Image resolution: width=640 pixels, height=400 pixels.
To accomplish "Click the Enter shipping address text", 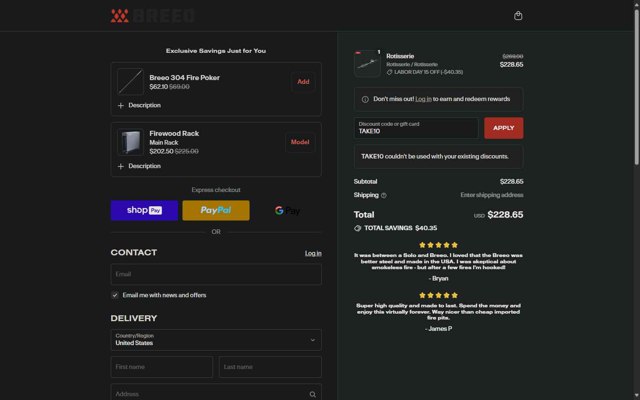I will [492, 195].
